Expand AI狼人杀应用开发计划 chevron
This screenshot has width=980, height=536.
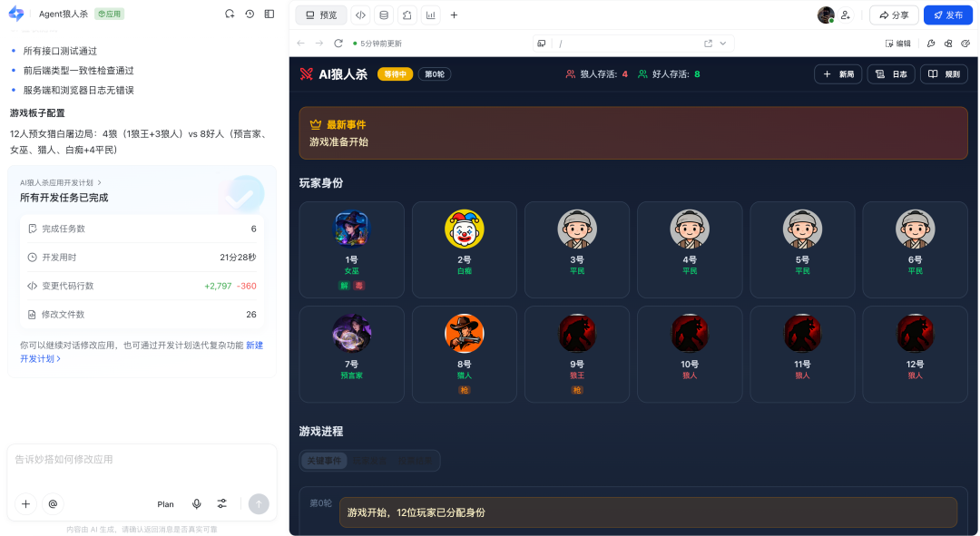click(100, 182)
